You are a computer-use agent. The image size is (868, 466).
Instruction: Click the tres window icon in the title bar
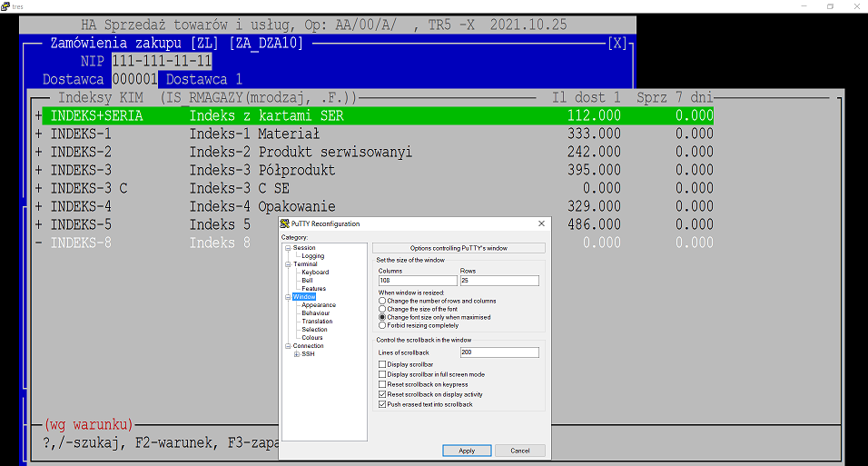[x=5, y=6]
